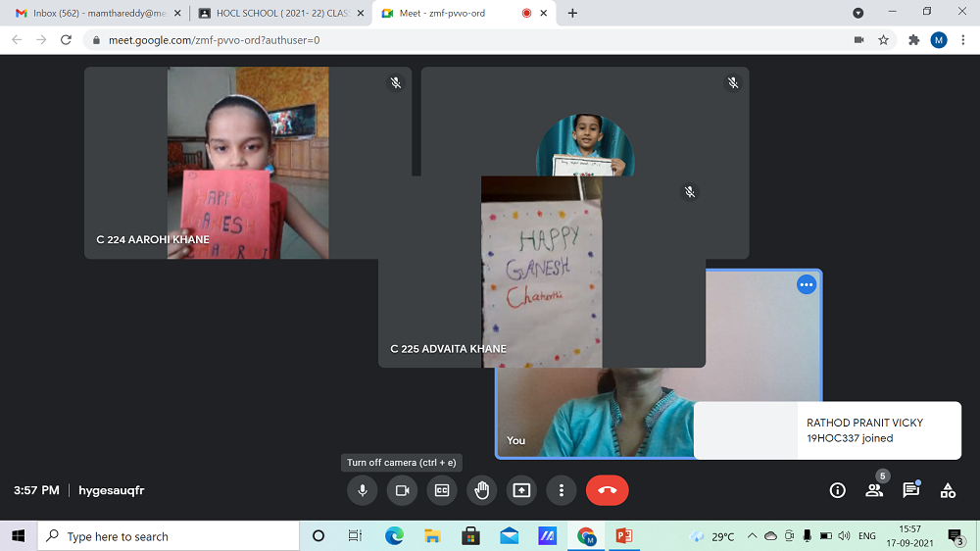Image resolution: width=980 pixels, height=551 pixels.
Task: Open the Activities panel
Action: tap(948, 490)
